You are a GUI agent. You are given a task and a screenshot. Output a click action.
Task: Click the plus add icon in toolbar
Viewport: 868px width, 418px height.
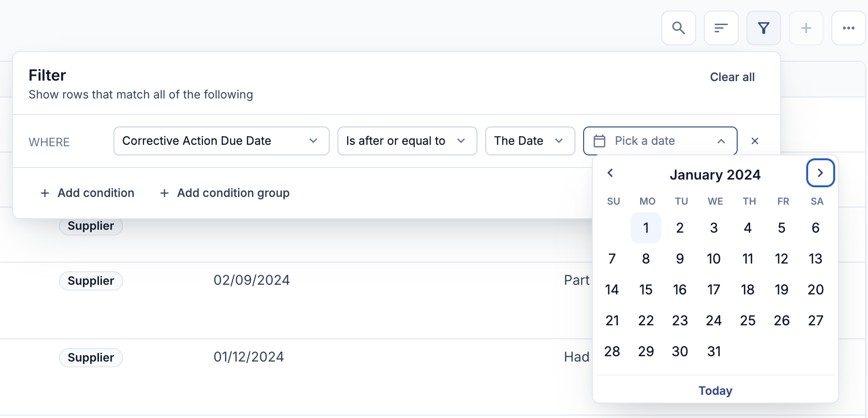[x=806, y=28]
